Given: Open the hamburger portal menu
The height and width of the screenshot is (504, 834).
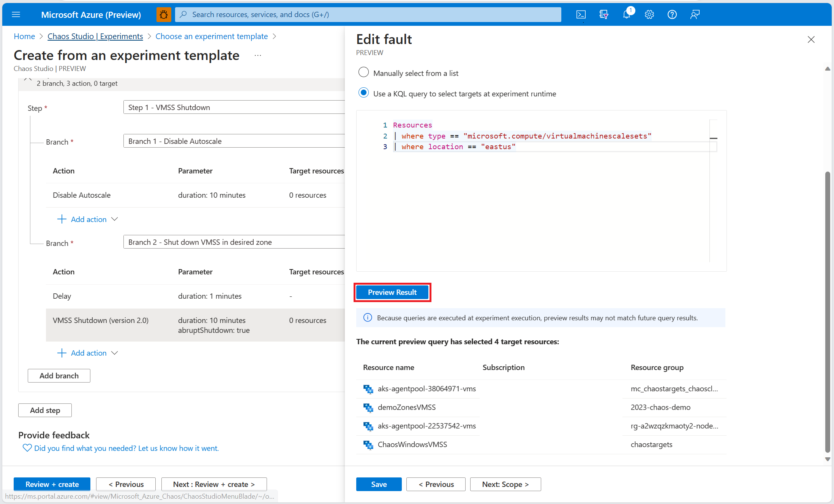Looking at the screenshot, I should (16, 14).
